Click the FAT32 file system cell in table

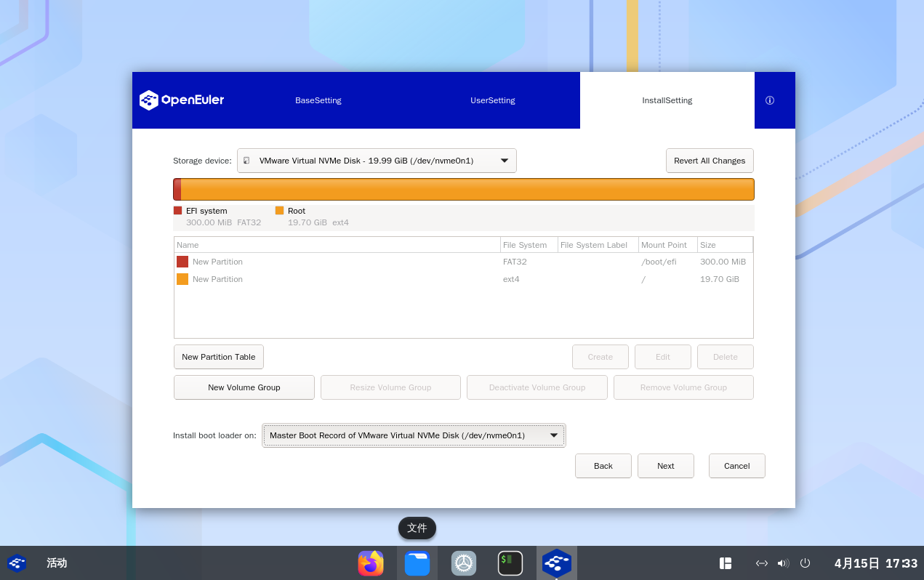pos(515,262)
